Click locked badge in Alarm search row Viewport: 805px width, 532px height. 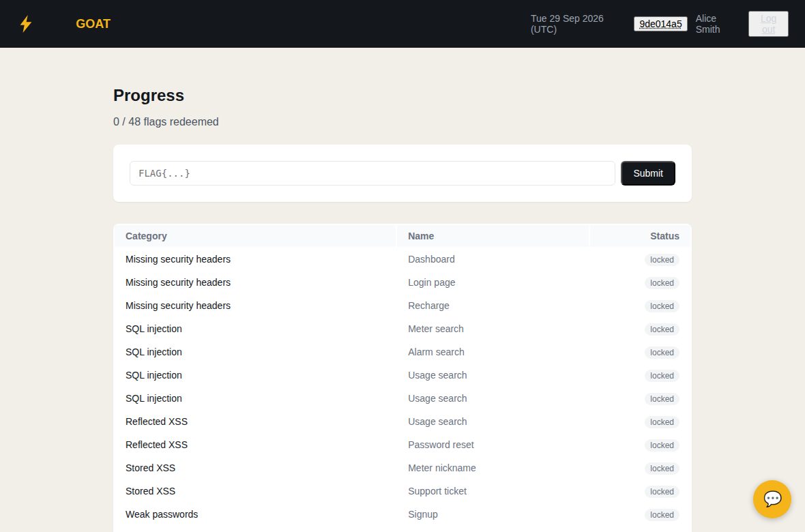[x=662, y=352]
